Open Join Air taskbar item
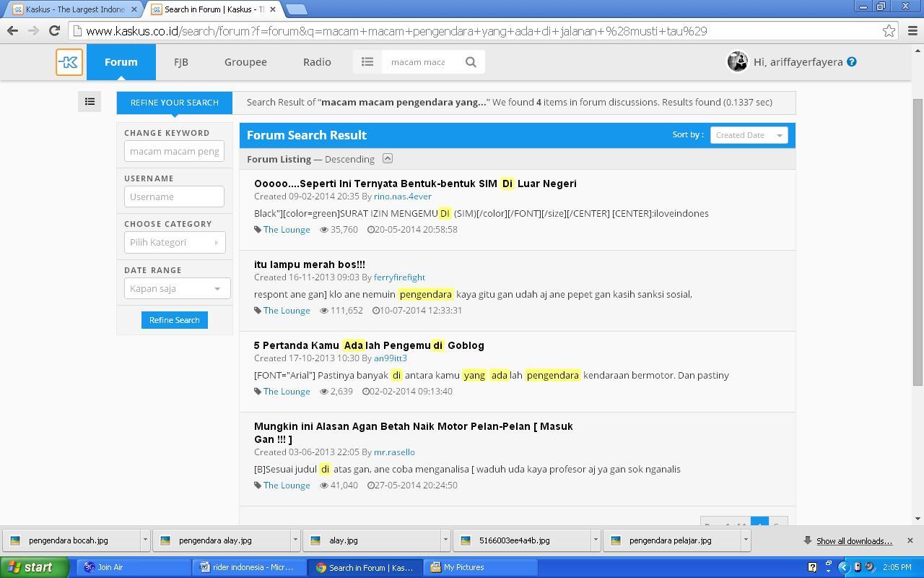 click(134, 567)
